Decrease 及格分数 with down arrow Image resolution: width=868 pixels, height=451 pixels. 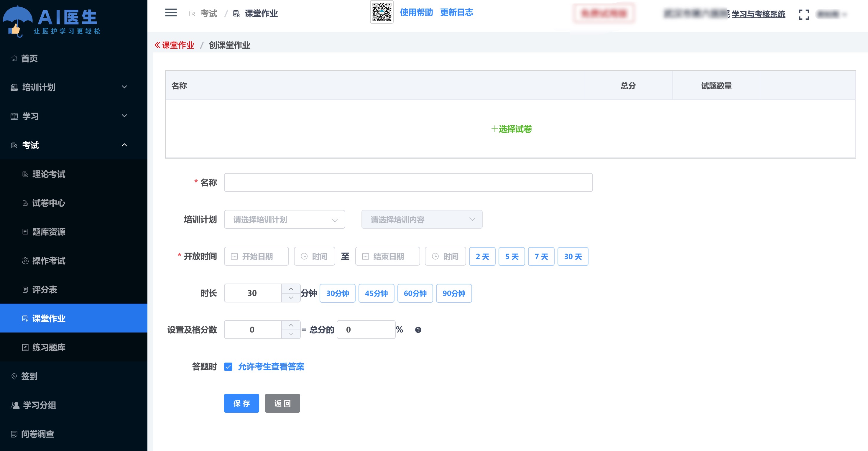point(291,334)
